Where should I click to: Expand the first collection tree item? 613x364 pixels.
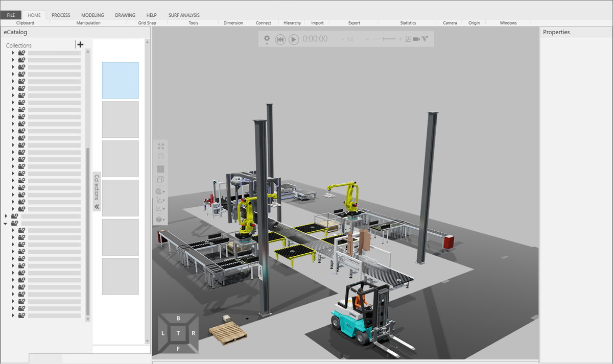coord(13,53)
